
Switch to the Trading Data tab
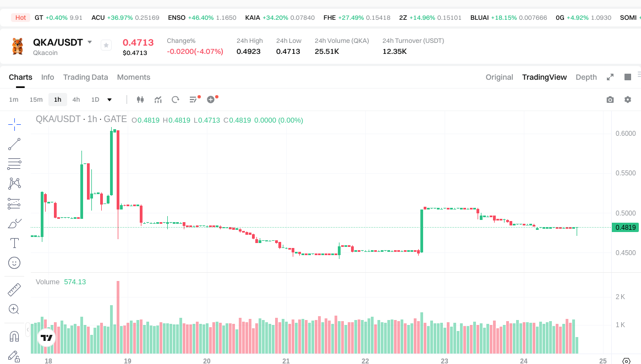point(85,77)
